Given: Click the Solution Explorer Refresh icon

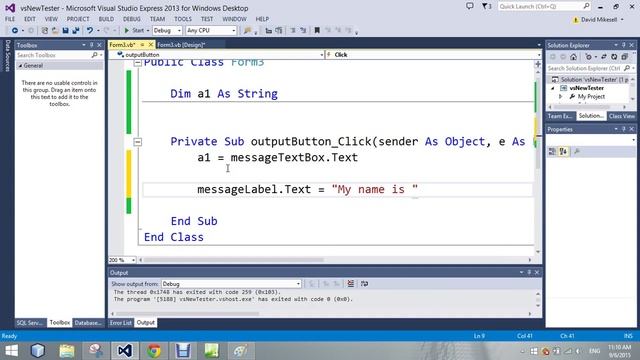Looking at the screenshot, I should click(614, 57).
